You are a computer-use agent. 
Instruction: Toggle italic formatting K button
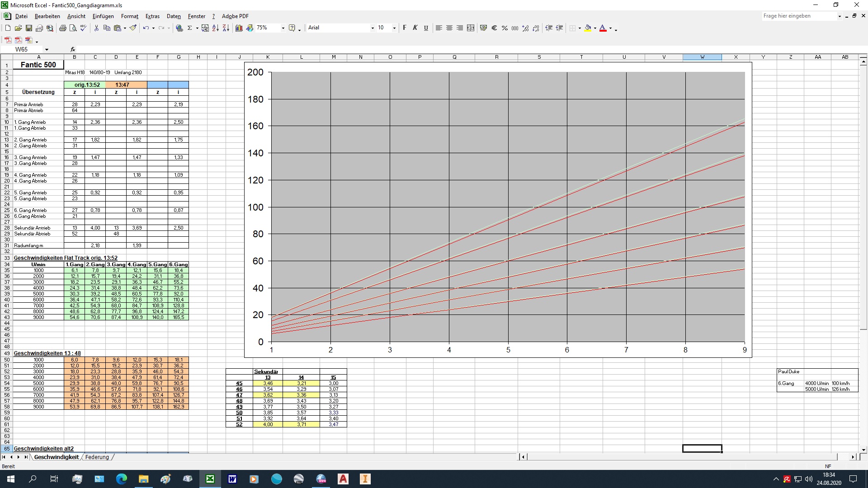click(x=415, y=28)
